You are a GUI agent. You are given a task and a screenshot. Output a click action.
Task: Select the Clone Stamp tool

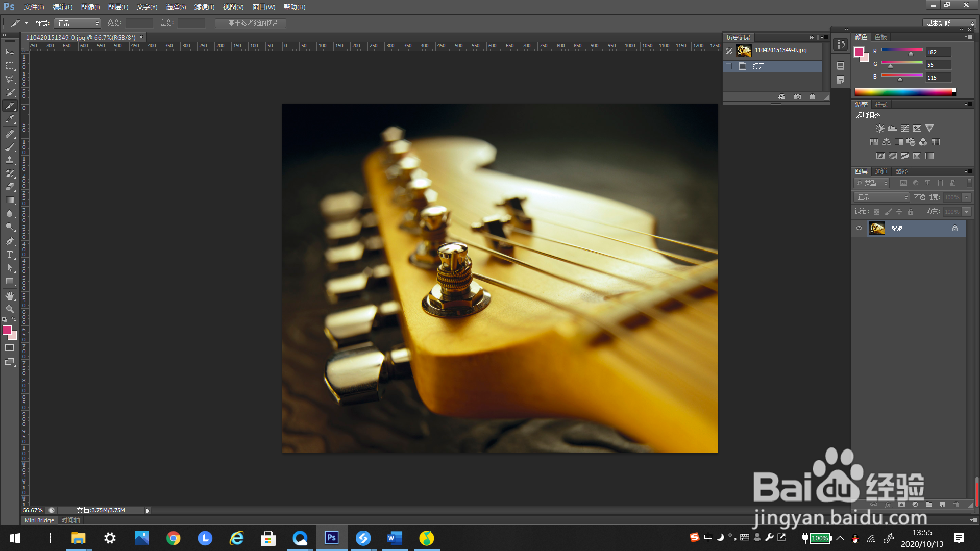tap(10, 160)
